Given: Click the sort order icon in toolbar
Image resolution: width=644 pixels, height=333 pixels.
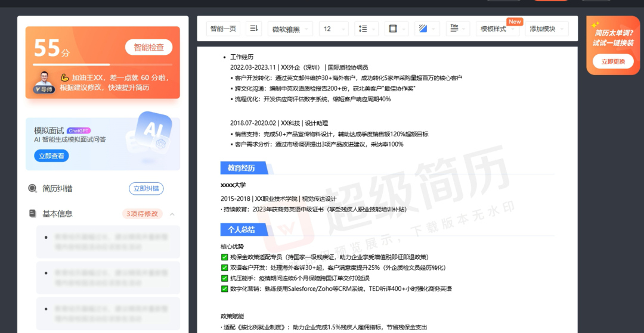Looking at the screenshot, I should (253, 29).
